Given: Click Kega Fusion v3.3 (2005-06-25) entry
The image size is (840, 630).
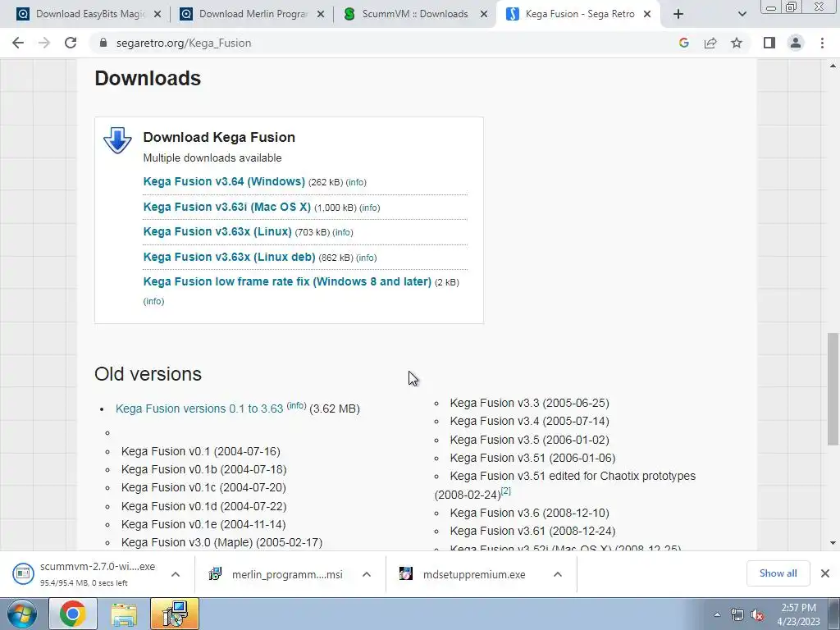Looking at the screenshot, I should coord(529,403).
